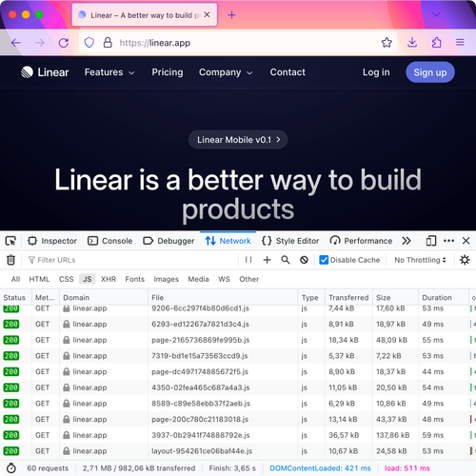Image resolution: width=476 pixels, height=476 pixels.
Task: Open request blocking panel icon
Action: [x=304, y=260]
